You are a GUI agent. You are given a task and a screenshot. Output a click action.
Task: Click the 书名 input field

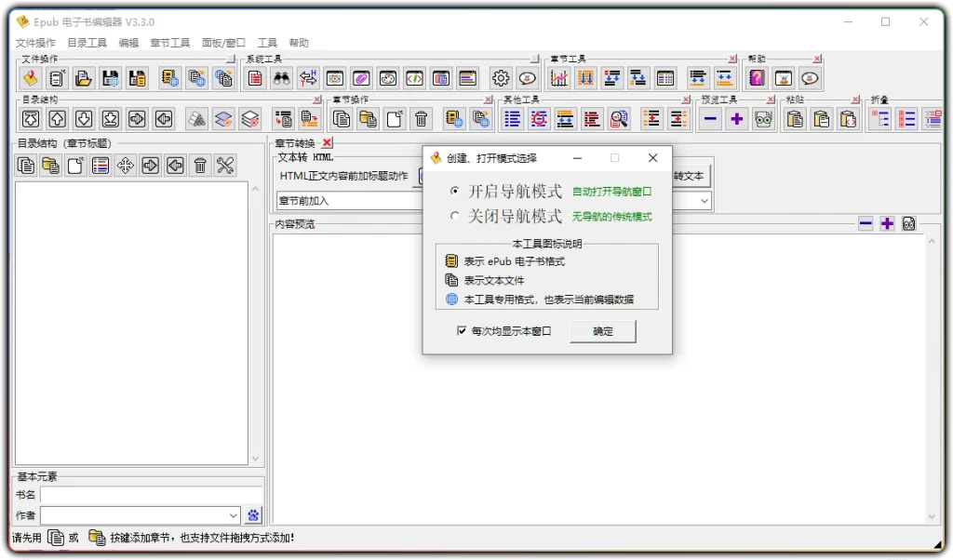pos(152,495)
